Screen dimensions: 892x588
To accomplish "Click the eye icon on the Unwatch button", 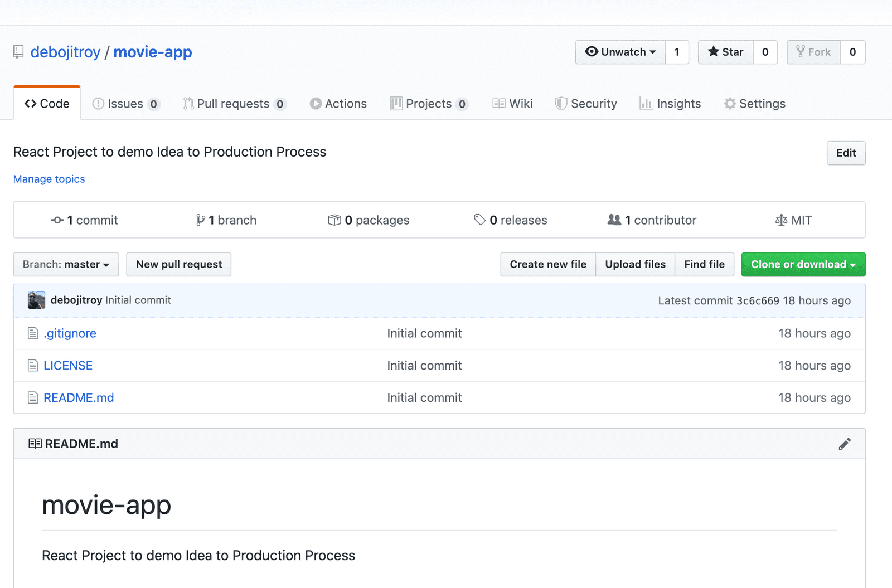I will (592, 52).
